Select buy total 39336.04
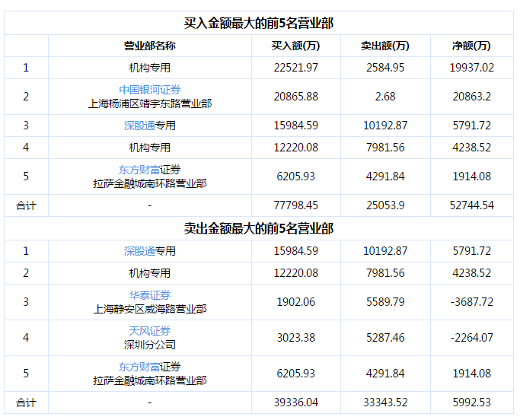This screenshot has height=420, width=520. coord(296,402)
